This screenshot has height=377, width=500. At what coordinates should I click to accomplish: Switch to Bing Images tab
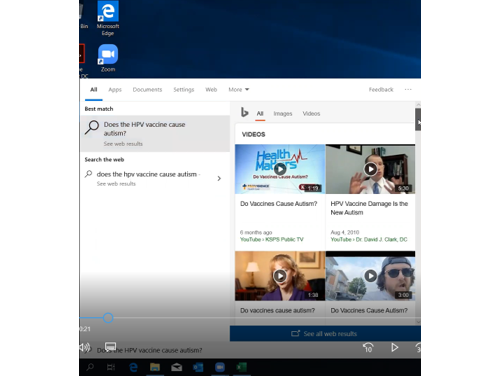[x=283, y=114]
